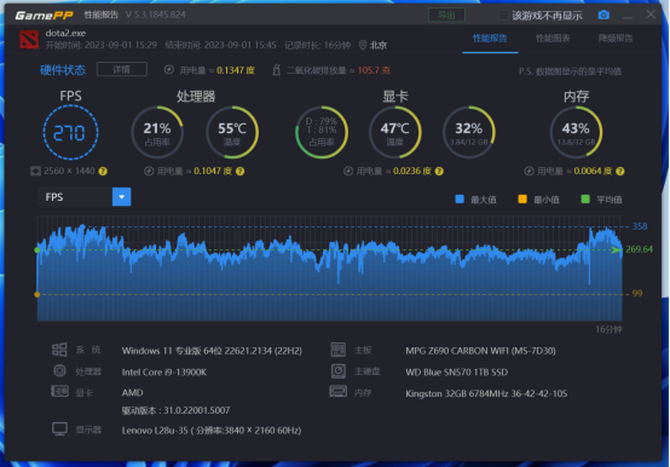
Task: Click the Lenovo L28u-35 display text
Action: click(x=212, y=430)
